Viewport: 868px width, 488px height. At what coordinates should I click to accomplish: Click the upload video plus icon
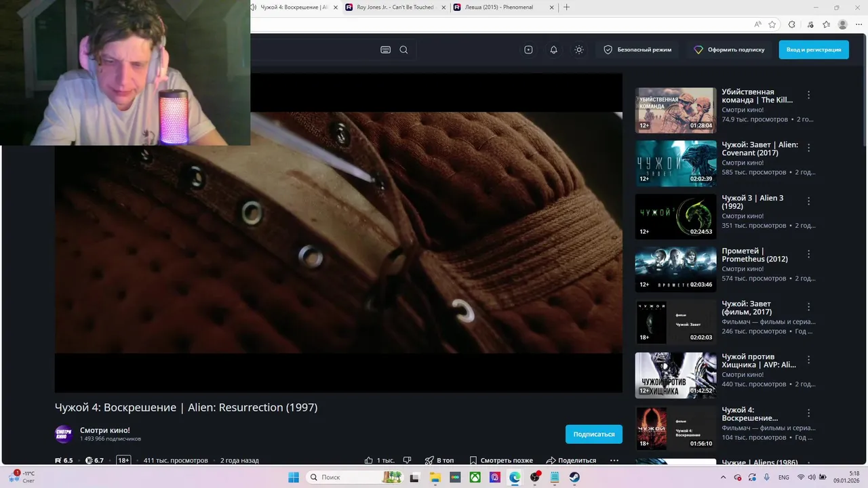tap(528, 49)
